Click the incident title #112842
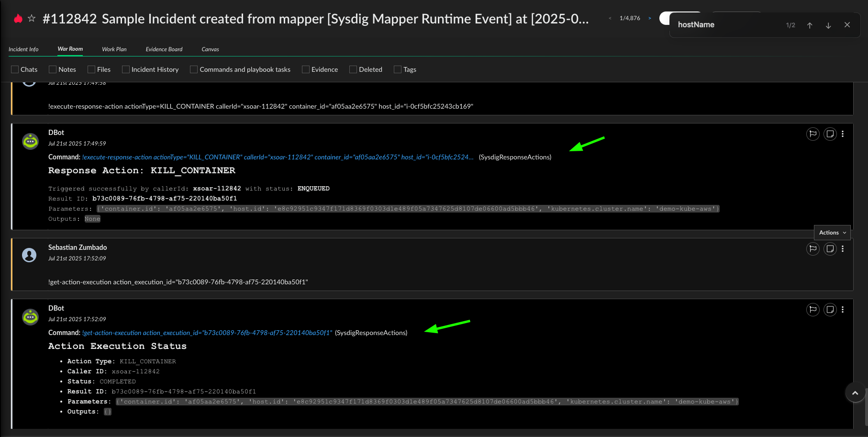The width and height of the screenshot is (868, 437). (x=316, y=19)
